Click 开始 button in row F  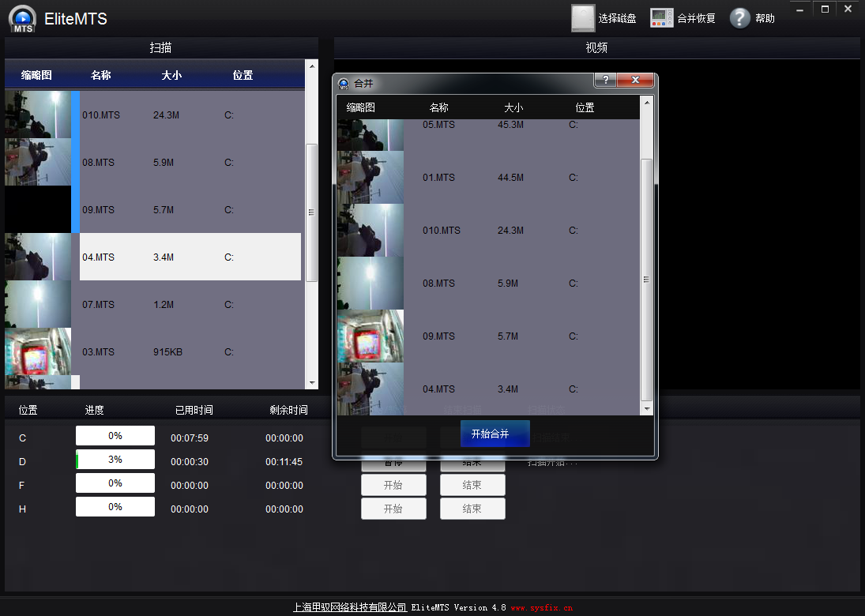(x=393, y=486)
